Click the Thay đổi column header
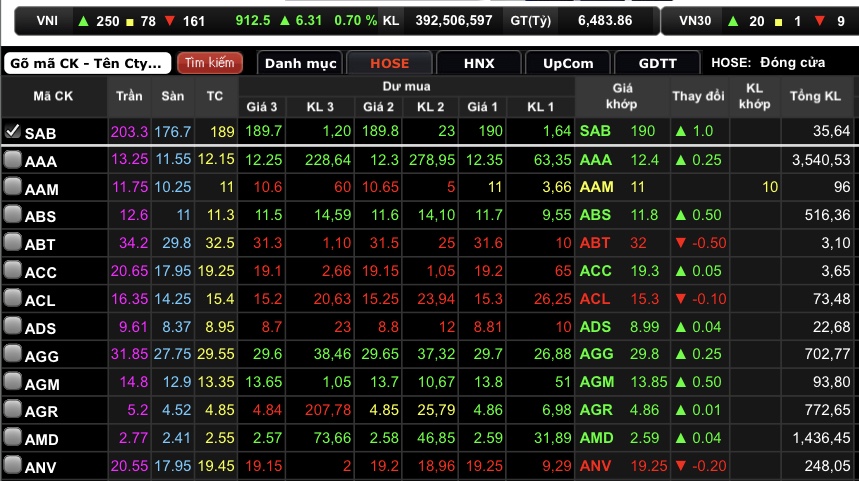Viewport: 859px width, 481px height. [x=698, y=96]
